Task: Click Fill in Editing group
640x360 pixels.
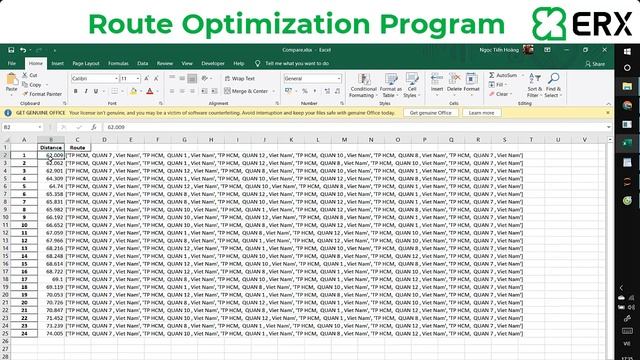Action: click(497, 84)
